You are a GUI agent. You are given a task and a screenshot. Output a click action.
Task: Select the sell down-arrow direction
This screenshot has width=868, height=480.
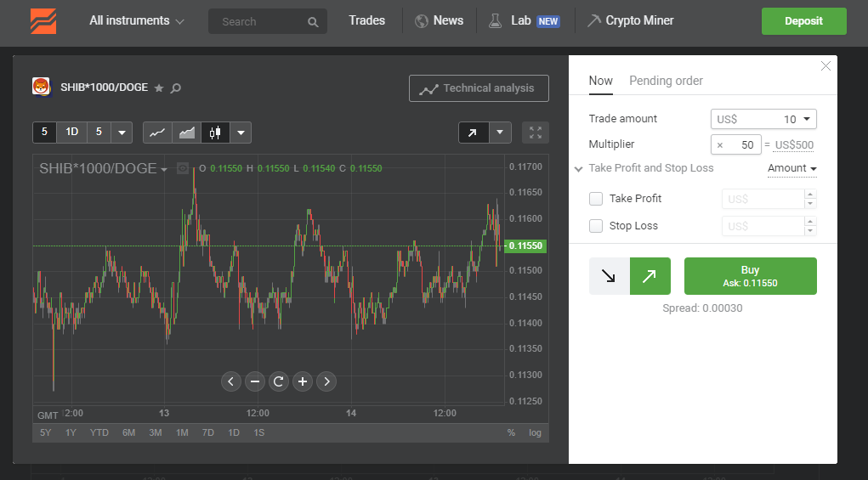(x=609, y=276)
